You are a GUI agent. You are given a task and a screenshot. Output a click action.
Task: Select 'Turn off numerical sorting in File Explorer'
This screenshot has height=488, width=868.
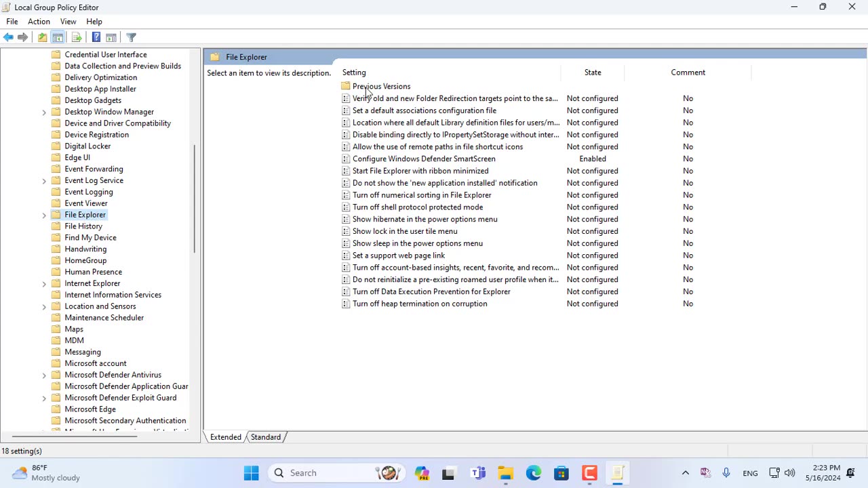pos(422,195)
